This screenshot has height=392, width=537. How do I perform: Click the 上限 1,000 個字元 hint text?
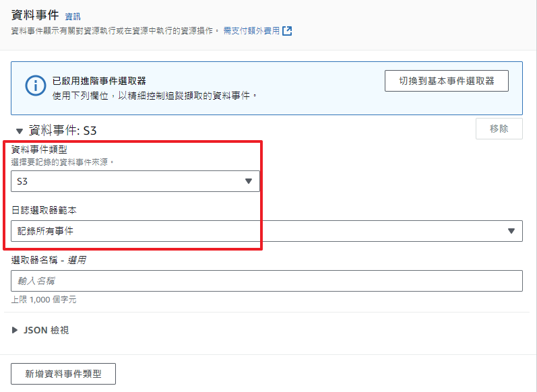44,300
